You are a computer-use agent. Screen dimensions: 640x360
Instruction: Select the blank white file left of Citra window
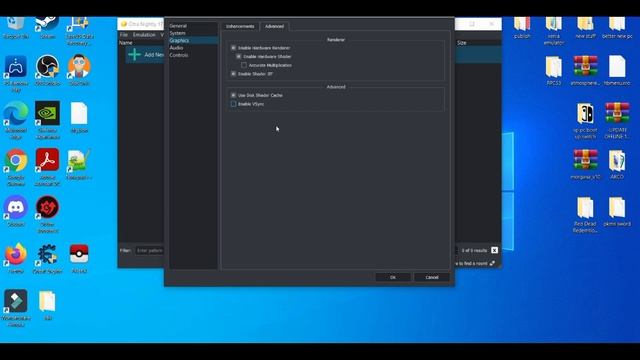(79, 118)
